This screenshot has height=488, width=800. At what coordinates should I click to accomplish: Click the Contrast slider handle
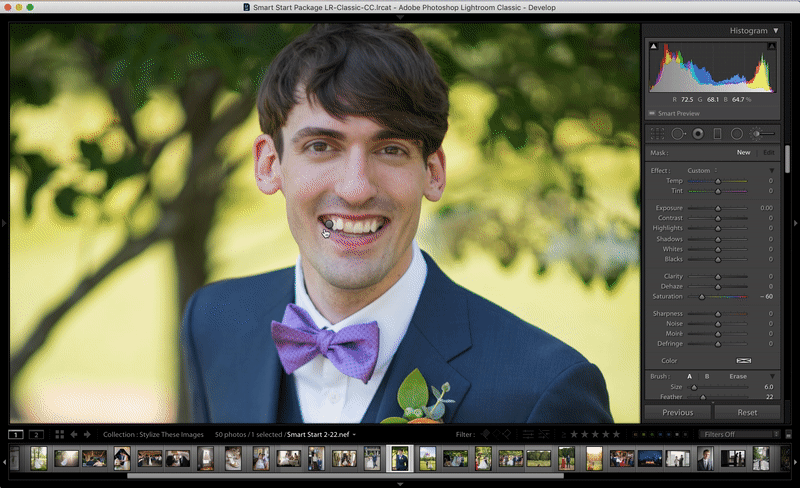pyautogui.click(x=718, y=218)
